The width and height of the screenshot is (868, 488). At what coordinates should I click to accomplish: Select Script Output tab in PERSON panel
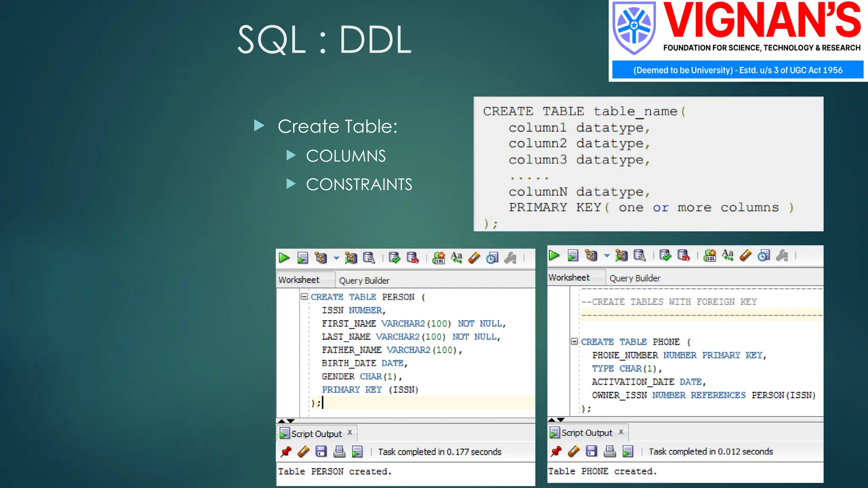pyautogui.click(x=317, y=434)
